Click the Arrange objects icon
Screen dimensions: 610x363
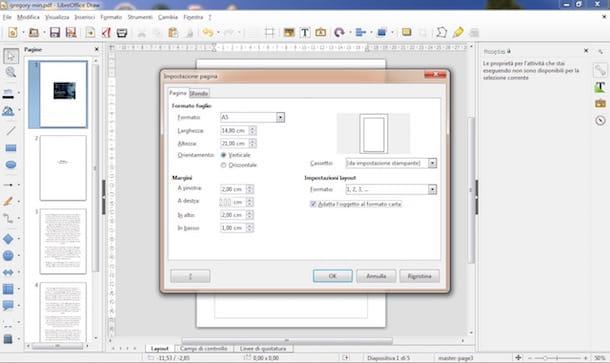pos(382,32)
